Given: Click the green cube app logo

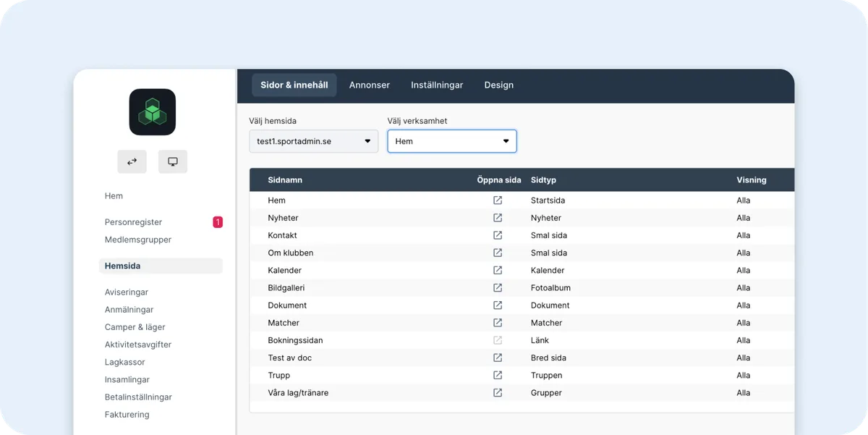Looking at the screenshot, I should [153, 112].
